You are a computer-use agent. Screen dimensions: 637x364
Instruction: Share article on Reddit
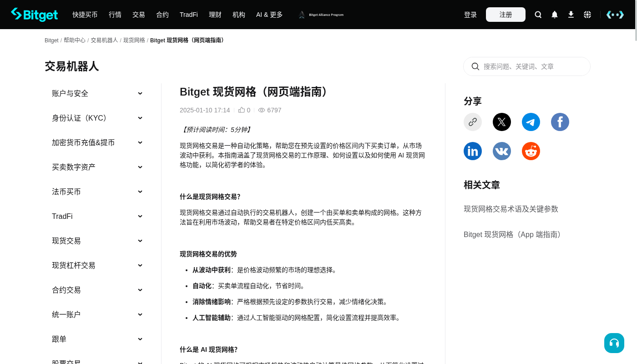coord(531,151)
